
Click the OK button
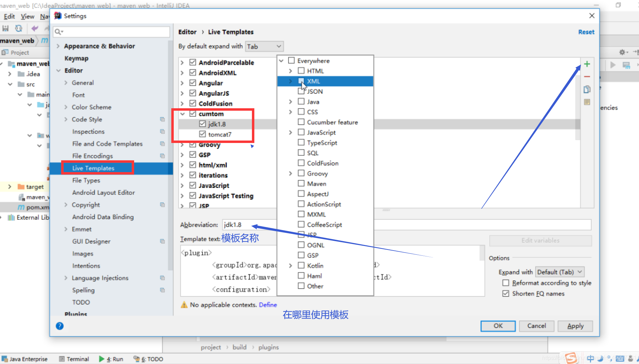click(x=498, y=326)
